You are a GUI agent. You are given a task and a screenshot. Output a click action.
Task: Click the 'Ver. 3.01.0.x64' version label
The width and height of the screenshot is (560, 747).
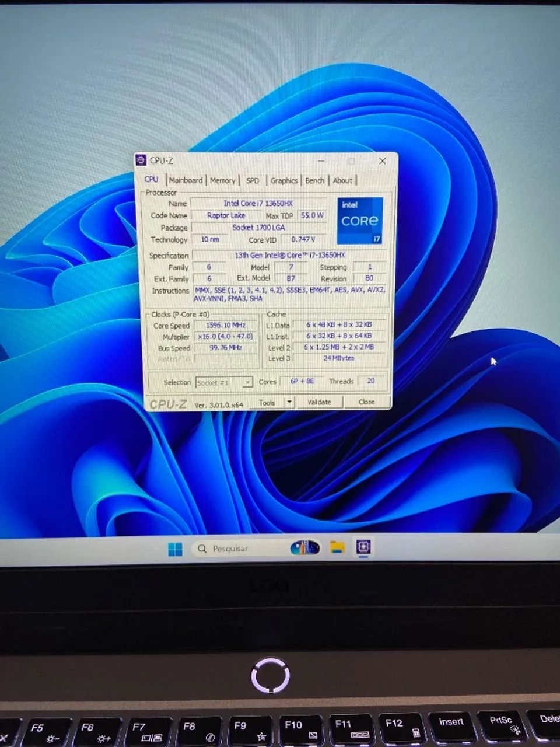[x=219, y=404]
